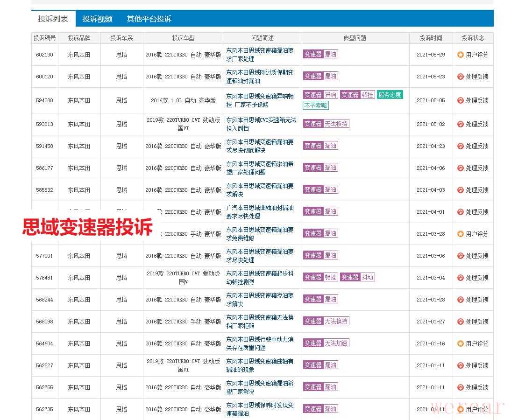Switch to the 投诉视频 tab

point(97,19)
